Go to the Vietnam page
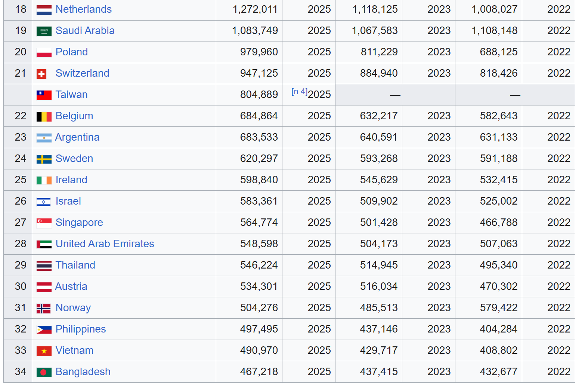Image resolution: width=588 pixels, height=383 pixels. [x=75, y=350]
